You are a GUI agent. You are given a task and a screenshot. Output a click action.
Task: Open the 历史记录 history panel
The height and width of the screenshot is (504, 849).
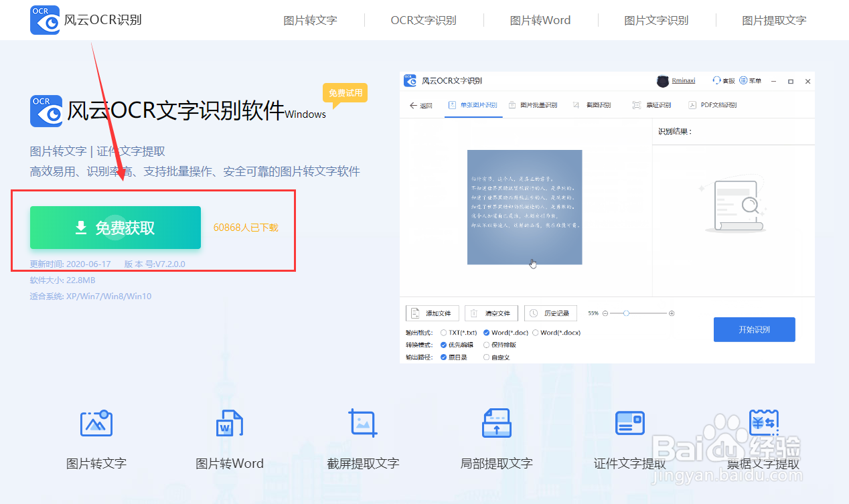tap(550, 313)
